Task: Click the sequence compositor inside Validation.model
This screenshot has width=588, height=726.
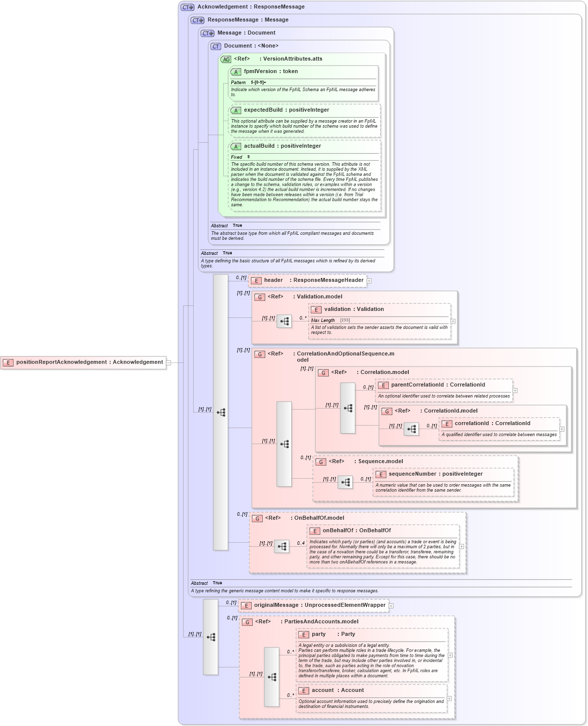Action: pyautogui.click(x=284, y=321)
